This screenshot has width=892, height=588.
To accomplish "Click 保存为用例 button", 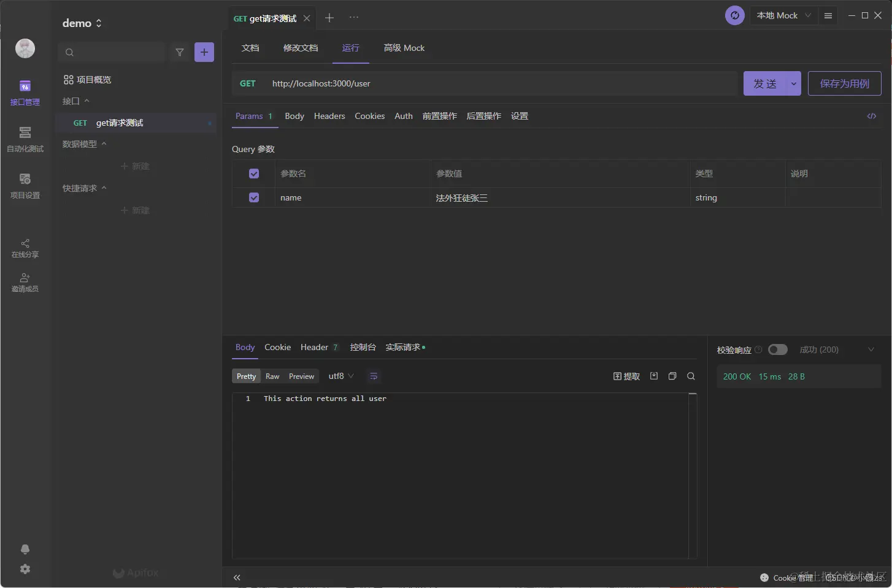I will point(845,83).
